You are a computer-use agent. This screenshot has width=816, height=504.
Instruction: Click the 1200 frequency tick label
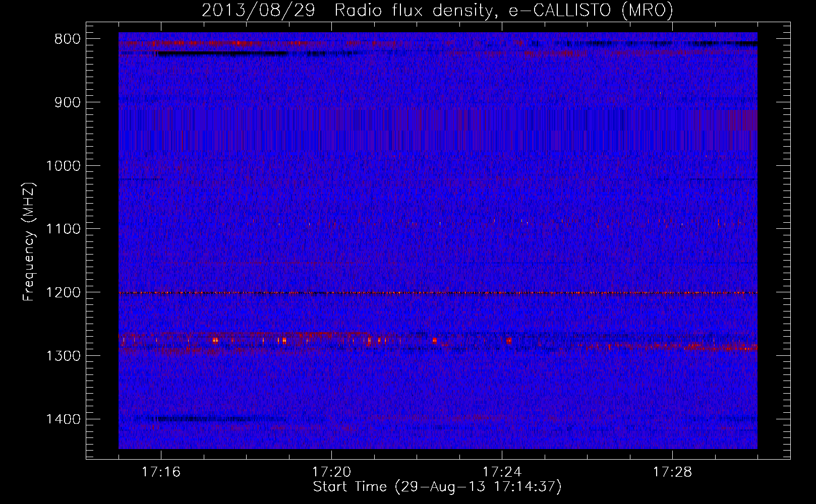point(63,293)
